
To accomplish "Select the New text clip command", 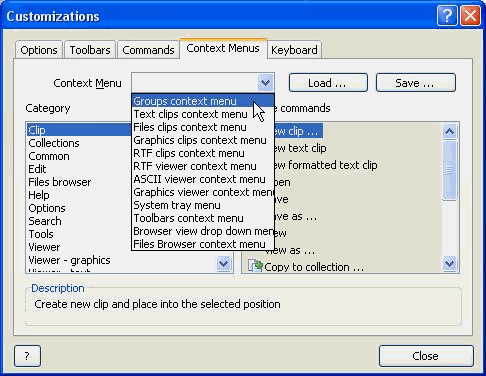I will coord(300,148).
